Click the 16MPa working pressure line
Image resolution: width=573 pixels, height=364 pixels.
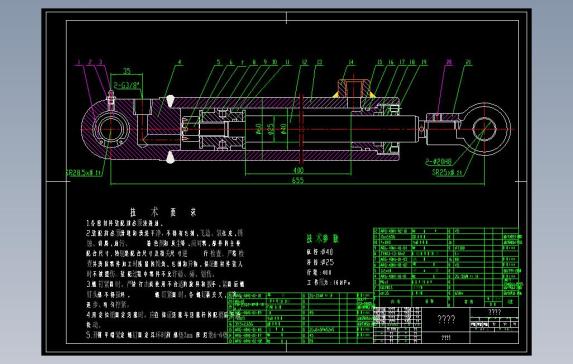(x=328, y=283)
